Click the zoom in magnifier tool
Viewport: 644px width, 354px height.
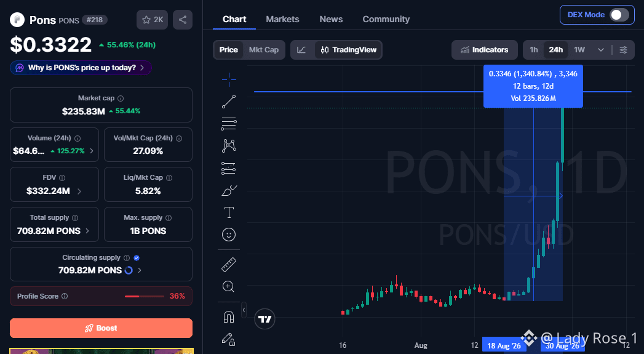[228, 286]
